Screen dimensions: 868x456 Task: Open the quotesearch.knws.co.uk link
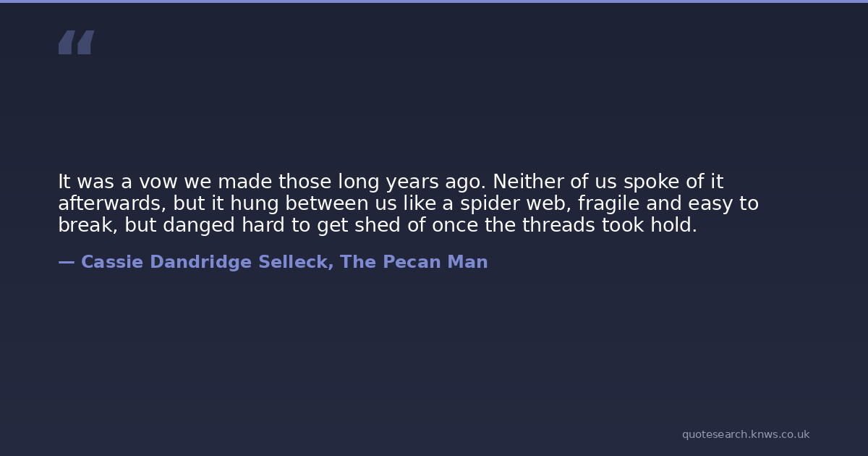[x=745, y=434]
